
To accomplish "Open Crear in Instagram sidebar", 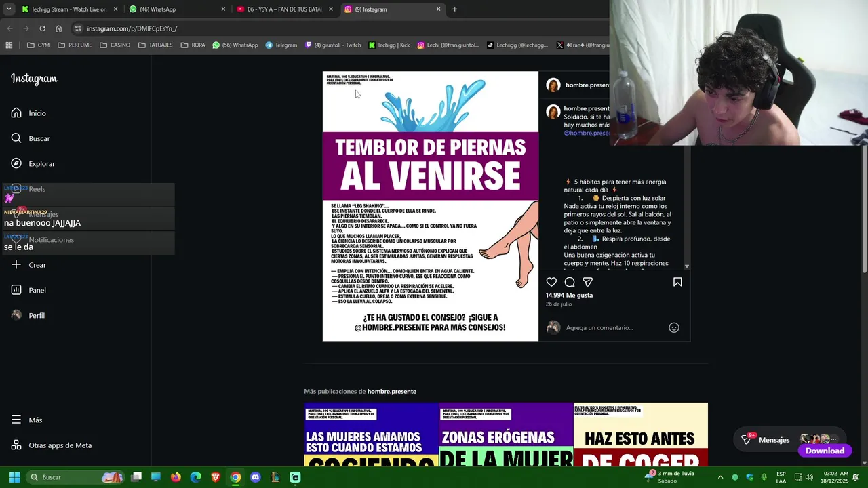I will coord(28,265).
